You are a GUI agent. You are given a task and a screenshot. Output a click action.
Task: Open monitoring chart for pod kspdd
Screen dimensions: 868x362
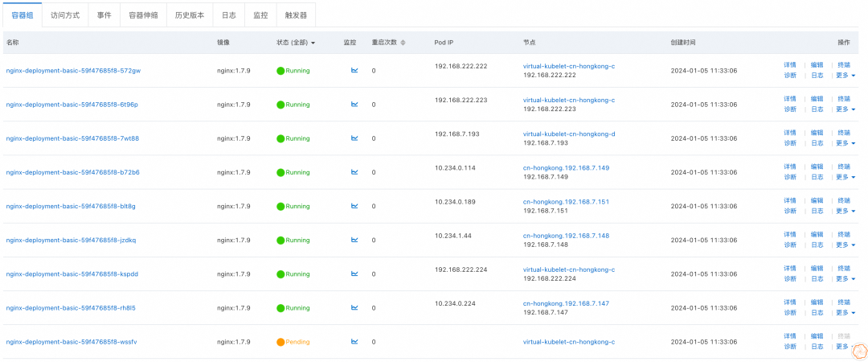tap(354, 274)
